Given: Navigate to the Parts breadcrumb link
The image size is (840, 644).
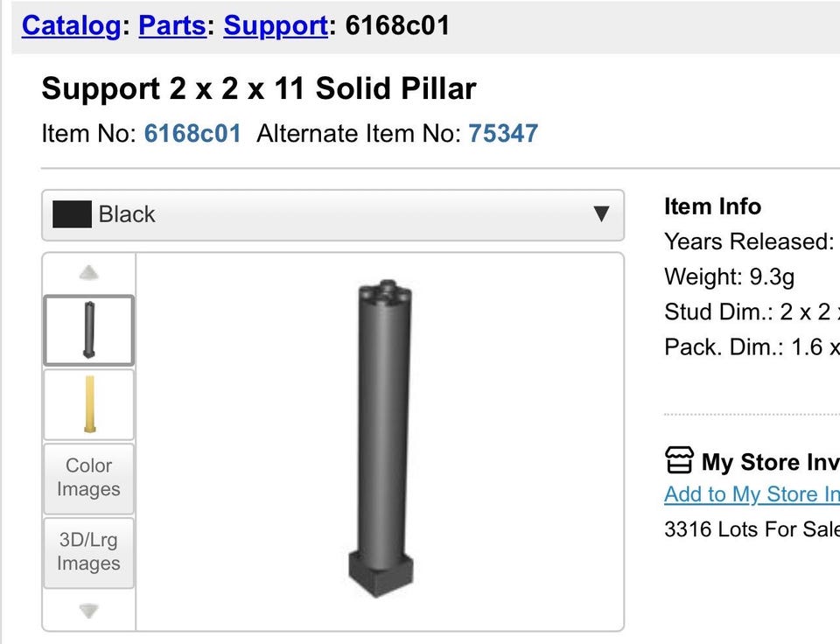Looking at the screenshot, I should tap(172, 25).
